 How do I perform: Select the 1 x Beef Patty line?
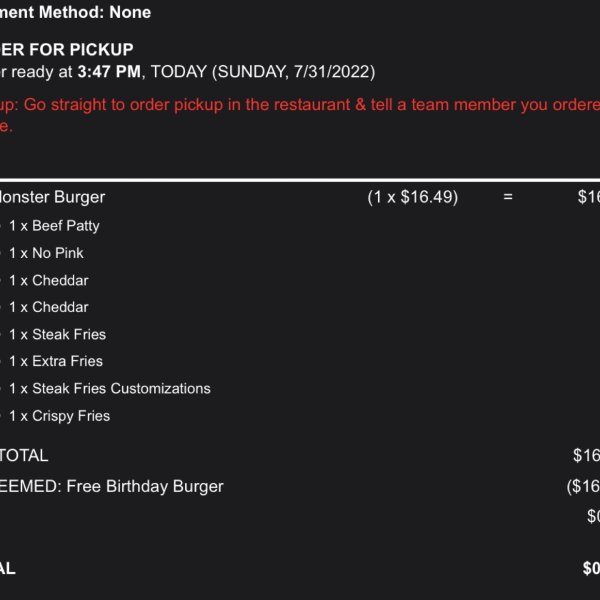54,226
